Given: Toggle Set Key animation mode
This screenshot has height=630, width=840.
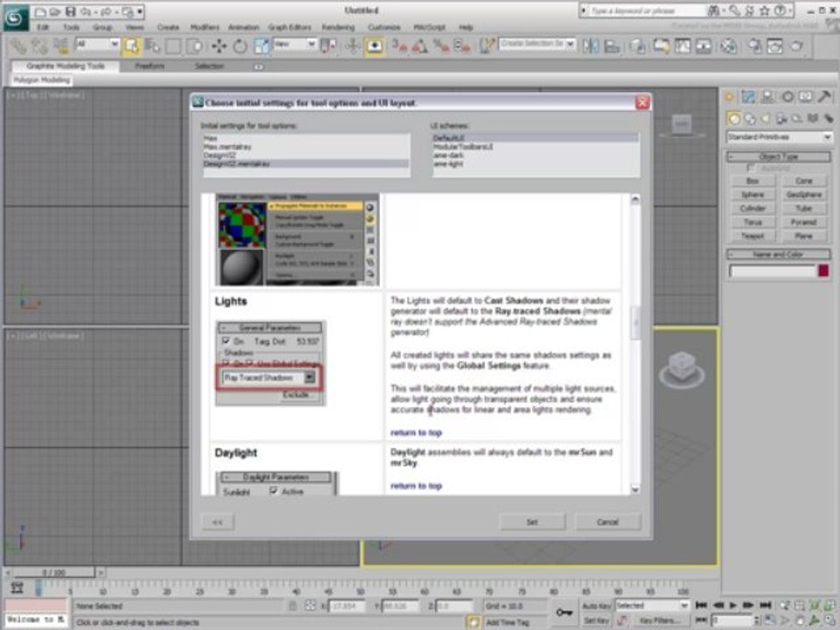Looking at the screenshot, I should (x=596, y=620).
